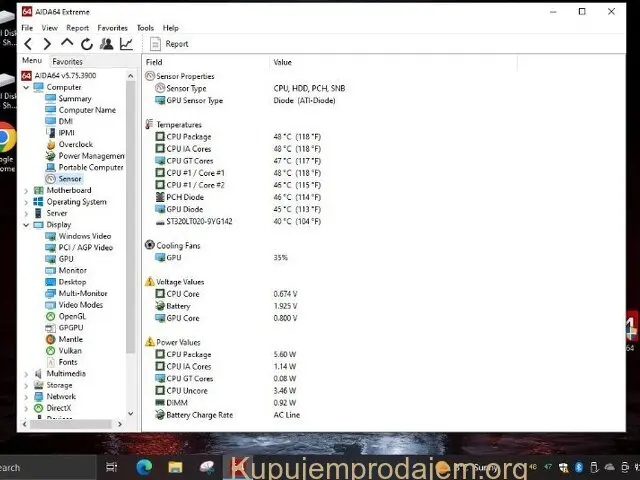This screenshot has width=640, height=480.
Task: Open Microsoft Edge from the taskbar
Action: (x=142, y=467)
